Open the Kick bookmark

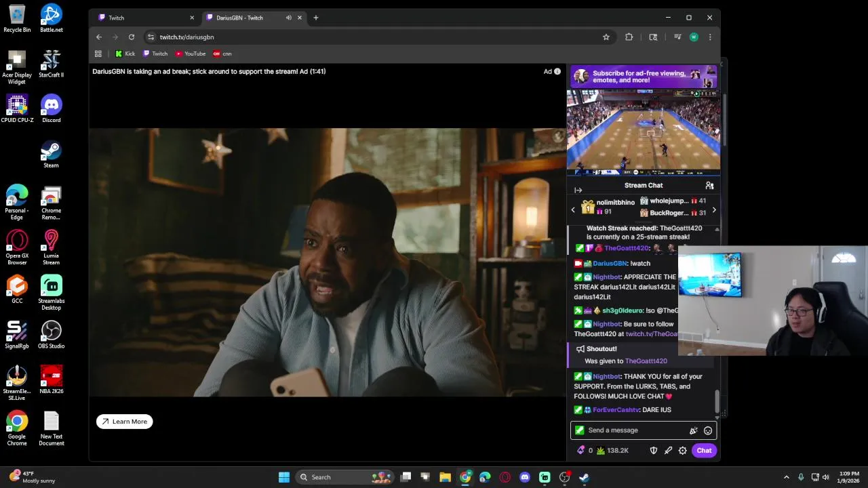125,54
